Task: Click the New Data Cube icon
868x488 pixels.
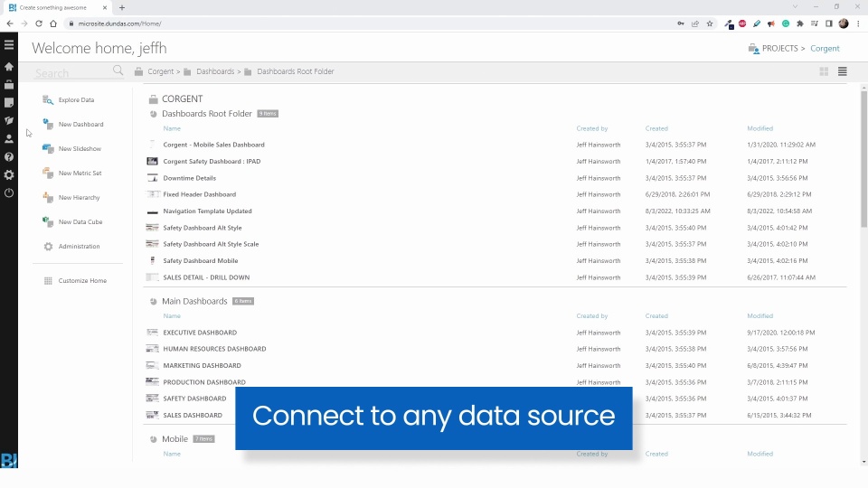Action: coord(49,221)
